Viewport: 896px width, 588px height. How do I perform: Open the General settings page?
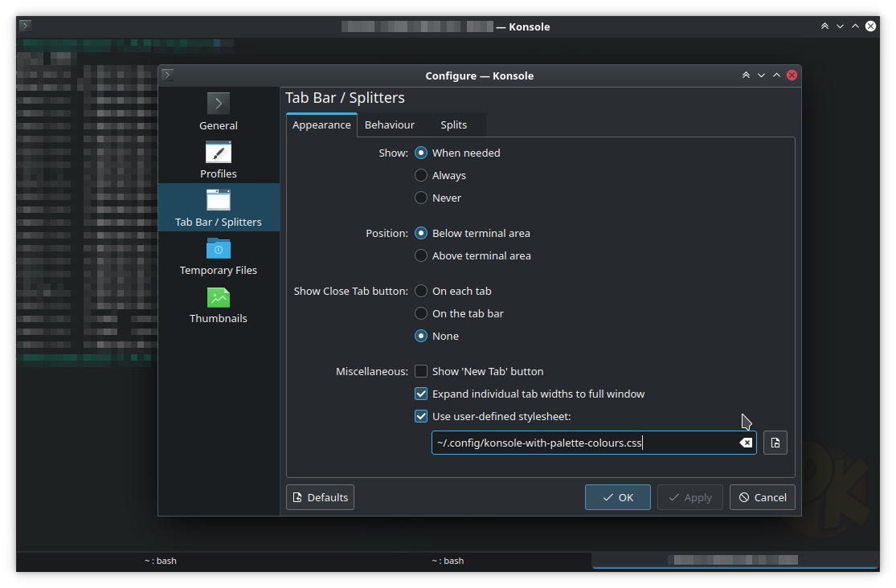pyautogui.click(x=219, y=112)
